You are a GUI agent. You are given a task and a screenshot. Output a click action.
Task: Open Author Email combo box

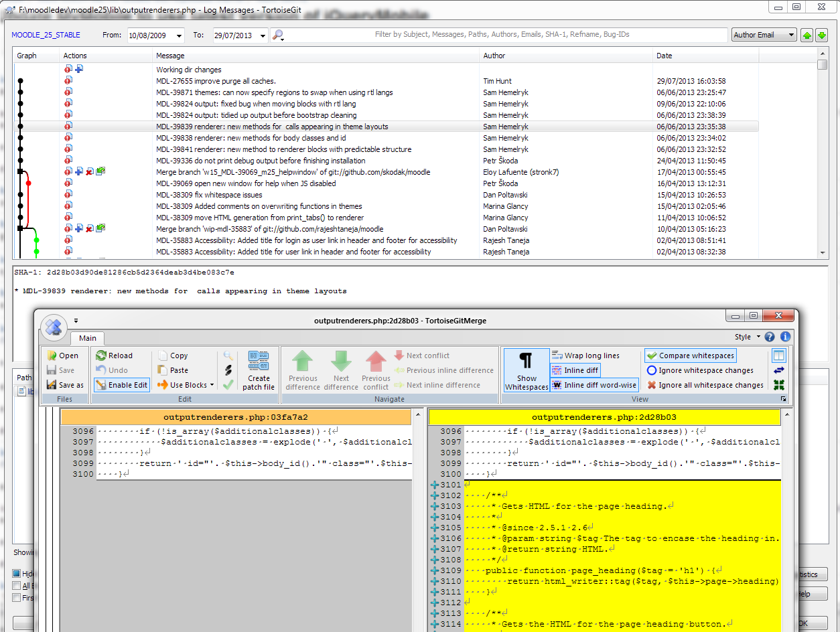[x=764, y=35]
